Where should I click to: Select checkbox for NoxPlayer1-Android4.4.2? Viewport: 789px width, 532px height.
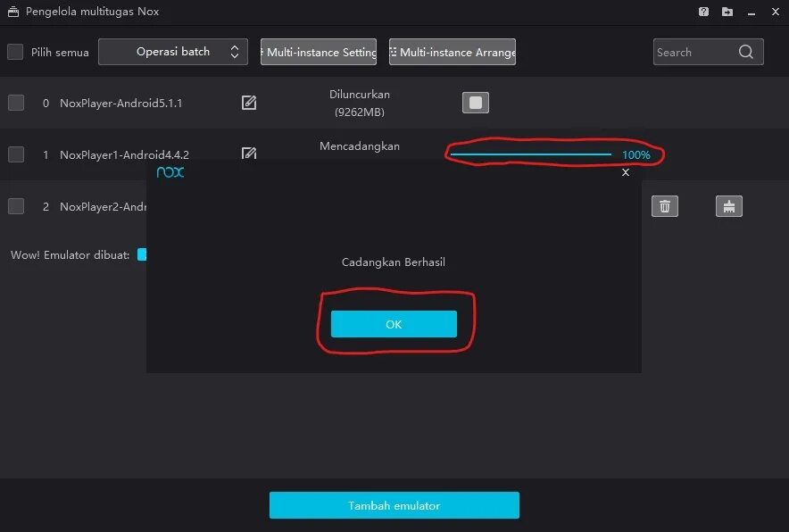tap(16, 154)
